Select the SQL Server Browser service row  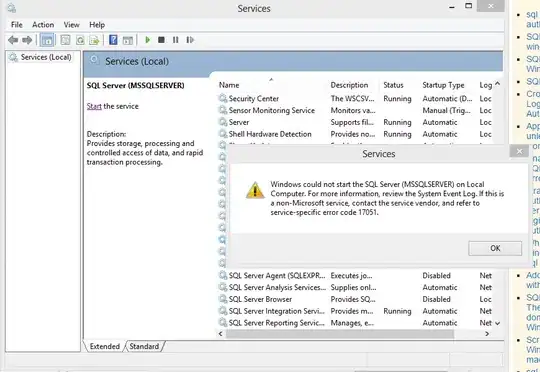[355, 299]
